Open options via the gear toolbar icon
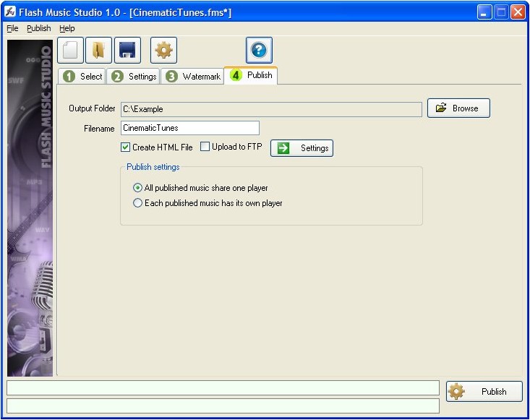 [x=163, y=51]
